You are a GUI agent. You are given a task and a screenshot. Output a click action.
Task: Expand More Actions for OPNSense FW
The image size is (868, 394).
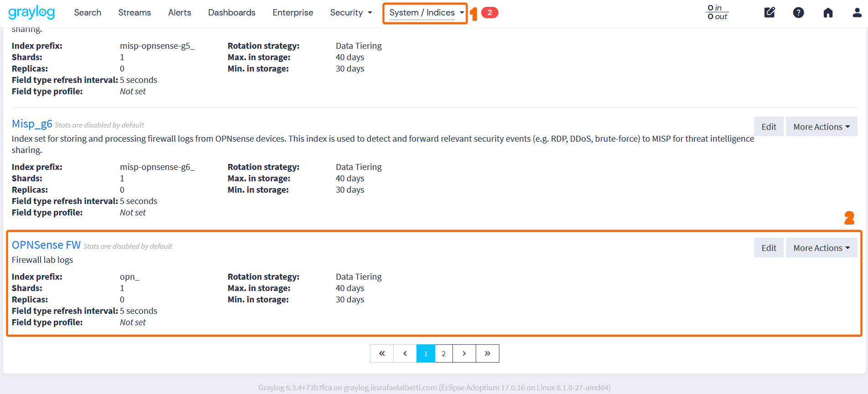point(822,248)
